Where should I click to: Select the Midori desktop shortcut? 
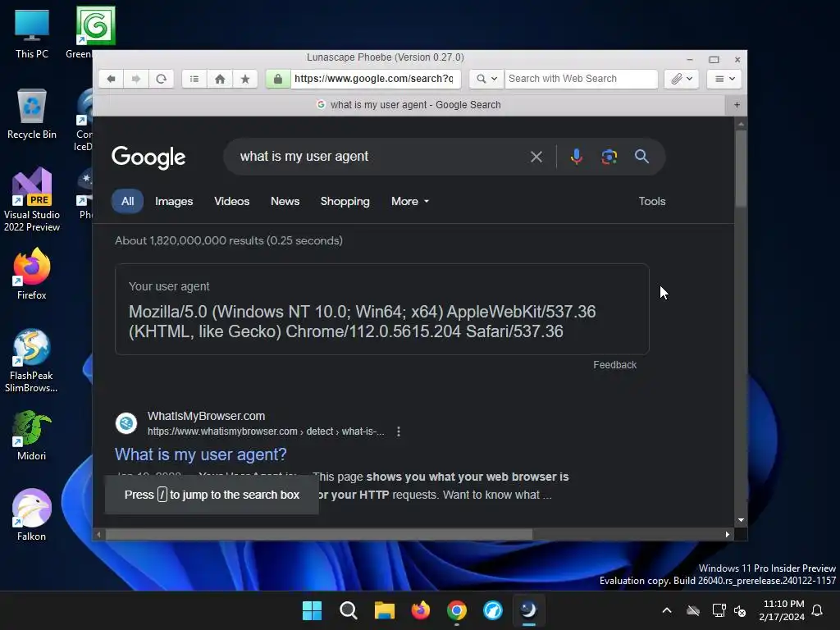[x=32, y=436]
